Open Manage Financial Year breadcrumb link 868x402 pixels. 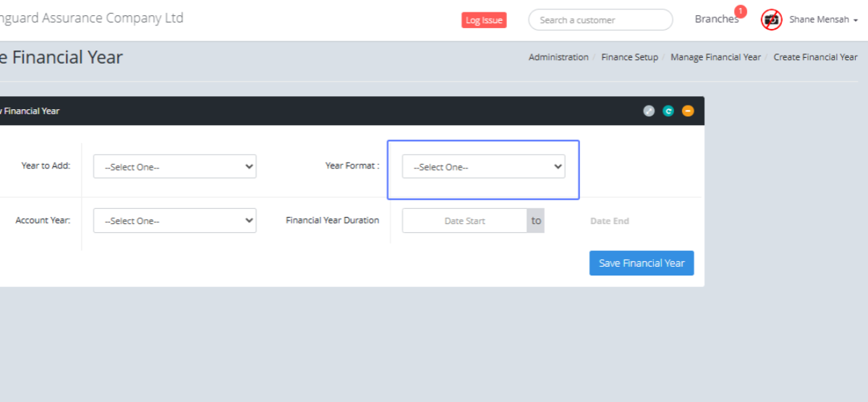click(x=715, y=57)
